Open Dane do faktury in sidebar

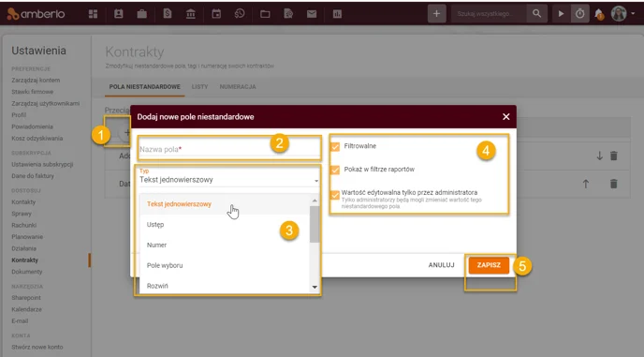point(33,175)
